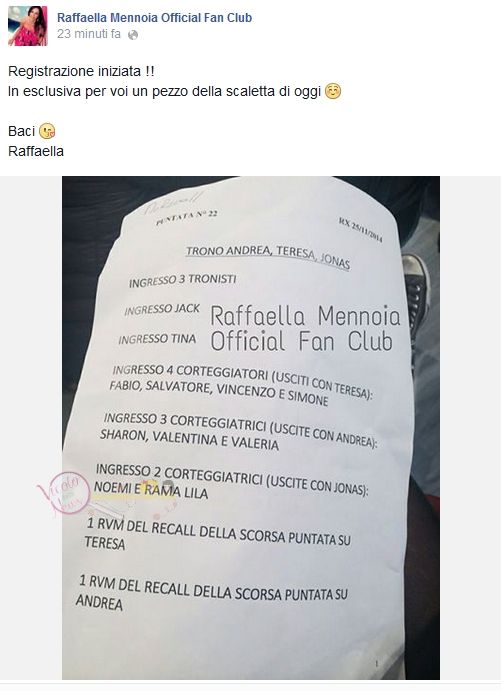The width and height of the screenshot is (501, 691).
Task: Open the '23 minuti fa' timestamp link
Action: (x=89, y=34)
